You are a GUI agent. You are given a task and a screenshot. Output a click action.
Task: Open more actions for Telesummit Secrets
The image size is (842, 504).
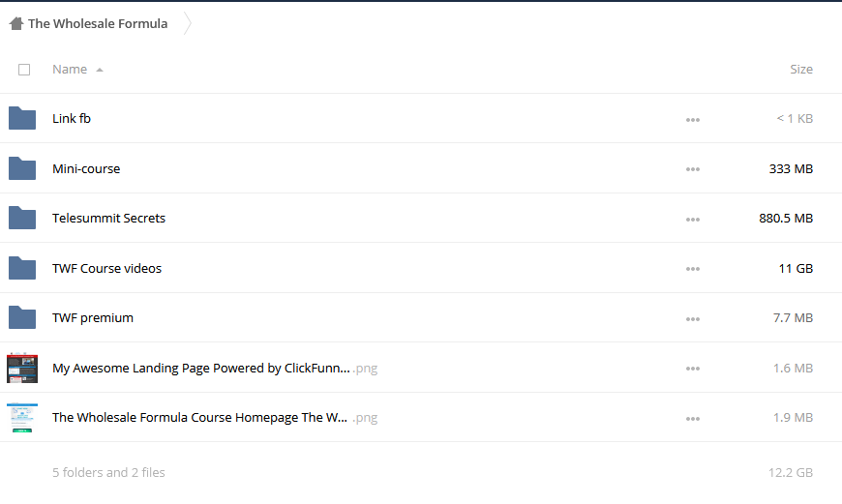coord(693,219)
